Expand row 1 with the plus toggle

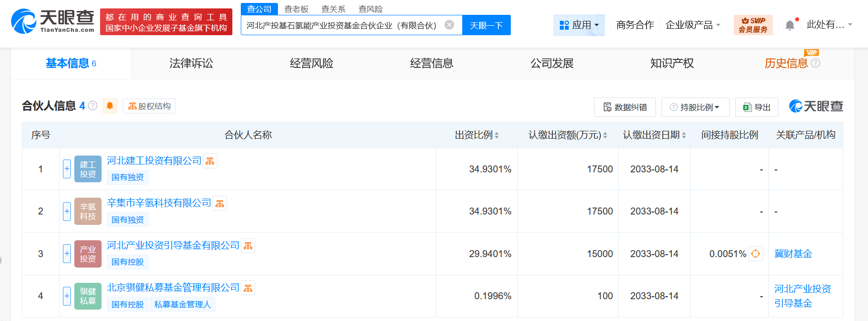tap(67, 169)
